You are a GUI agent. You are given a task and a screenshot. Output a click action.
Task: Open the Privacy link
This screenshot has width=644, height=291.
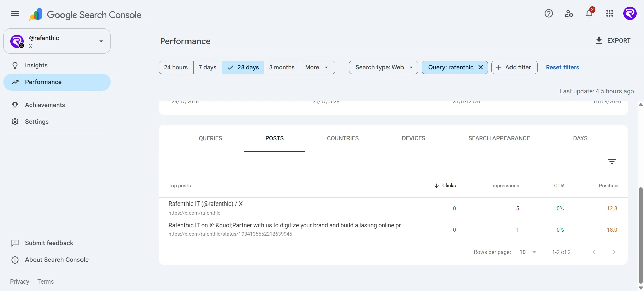[19, 282]
